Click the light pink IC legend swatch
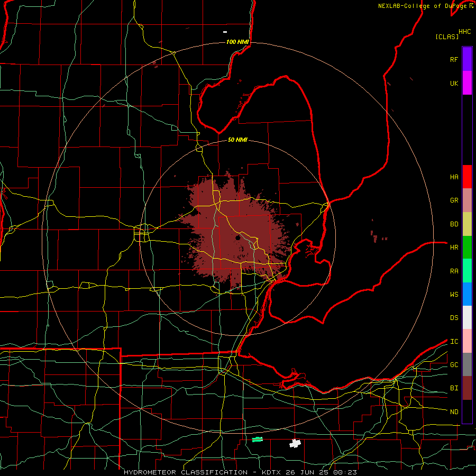 [x=467, y=341]
